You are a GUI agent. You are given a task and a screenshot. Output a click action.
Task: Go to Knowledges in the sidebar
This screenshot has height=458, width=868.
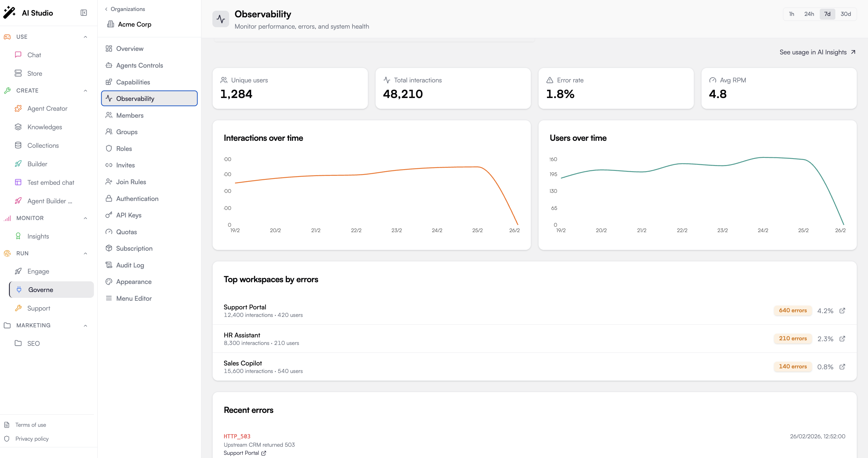click(x=51, y=127)
